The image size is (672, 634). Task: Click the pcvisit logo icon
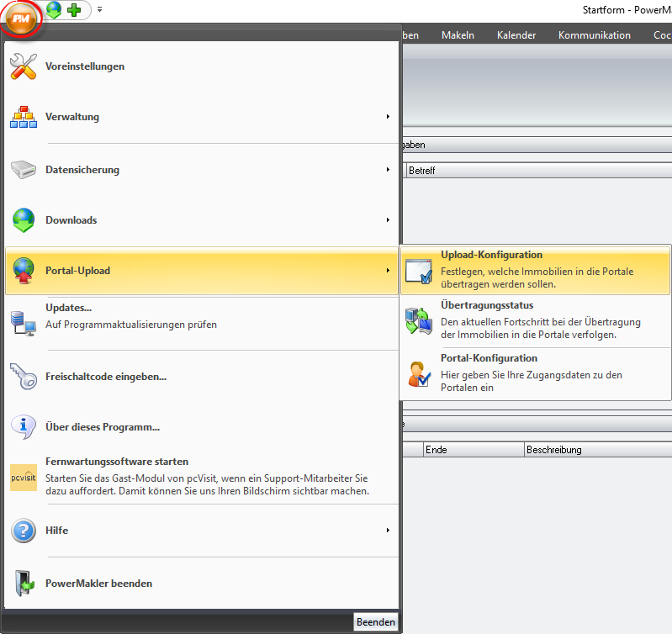point(24,478)
